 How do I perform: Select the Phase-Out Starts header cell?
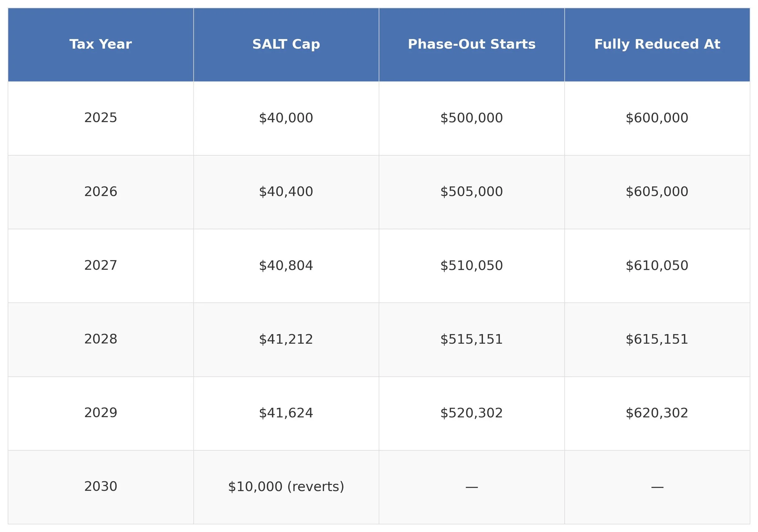tap(471, 44)
